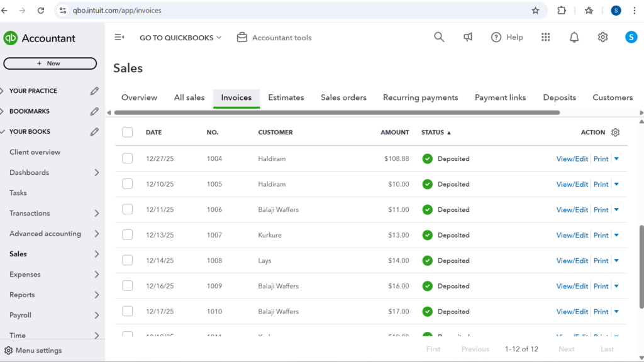This screenshot has width=644, height=362.
Task: Open Chrome three-dot menu
Action: 635,10
